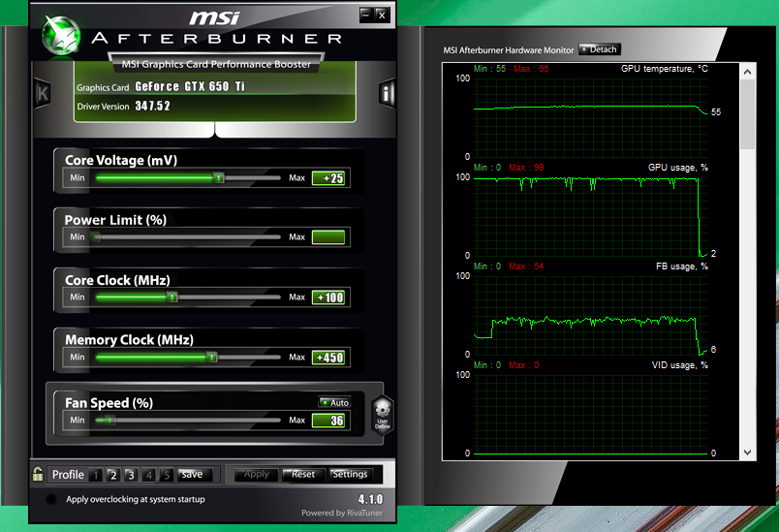Click the Memory Clock (MHz) label
This screenshot has height=532, width=779.
(x=129, y=340)
